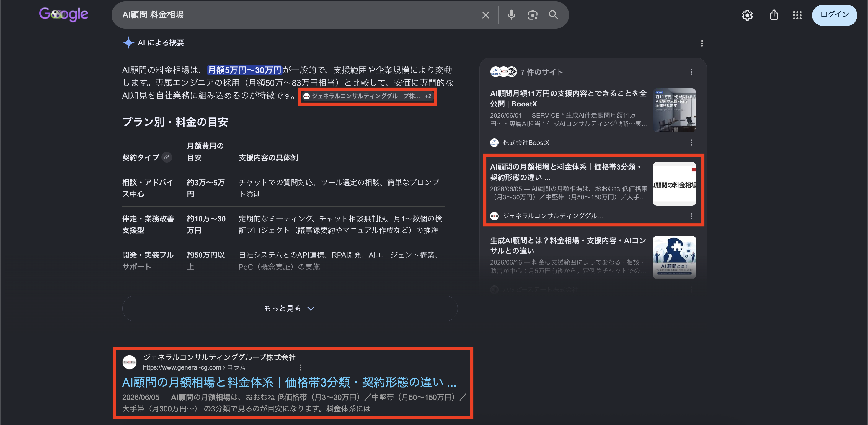This screenshot has height=425, width=868.
Task: Open quick settings via the gear icon
Action: (747, 15)
